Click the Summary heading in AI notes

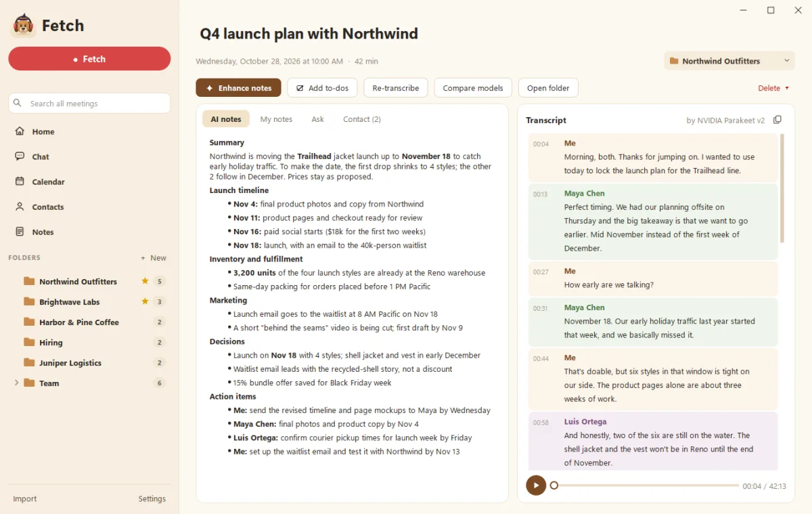tap(227, 142)
